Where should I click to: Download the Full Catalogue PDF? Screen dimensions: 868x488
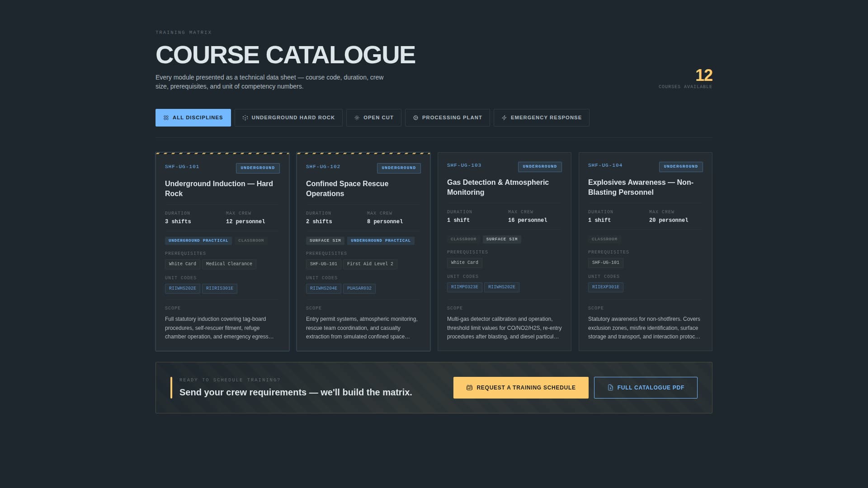pos(646,388)
